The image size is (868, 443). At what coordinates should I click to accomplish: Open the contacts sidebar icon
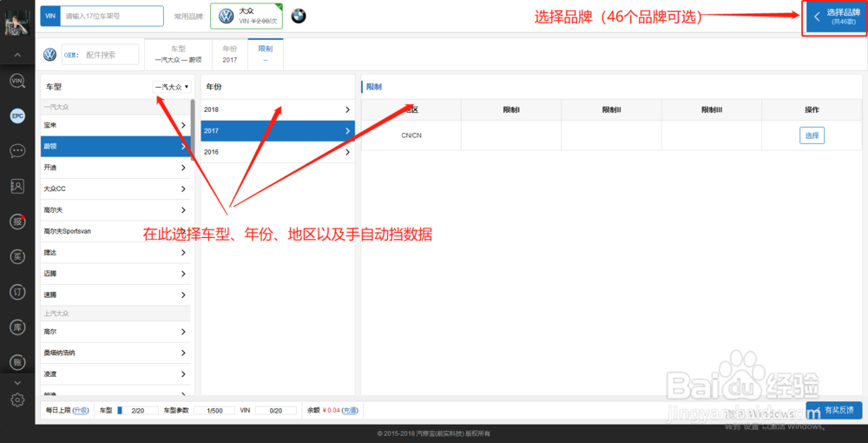(x=17, y=186)
